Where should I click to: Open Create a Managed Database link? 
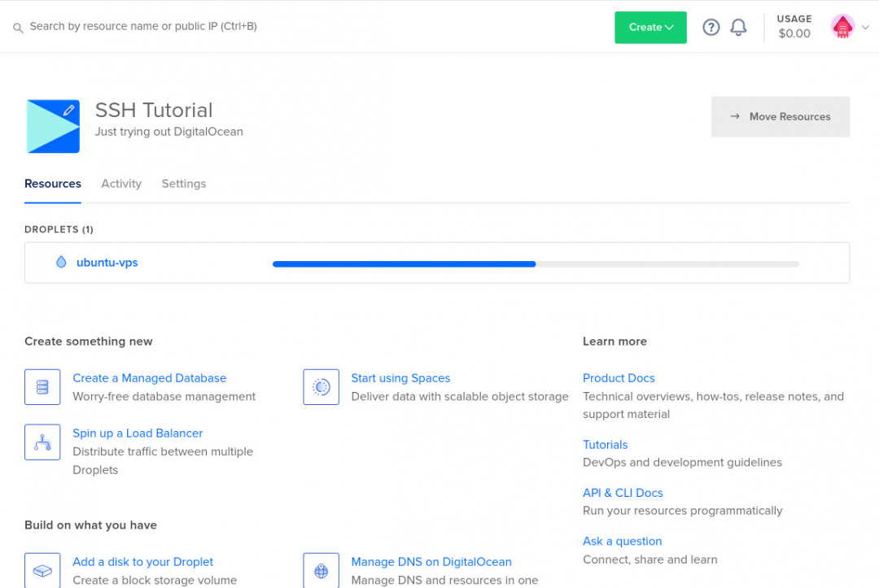[149, 378]
